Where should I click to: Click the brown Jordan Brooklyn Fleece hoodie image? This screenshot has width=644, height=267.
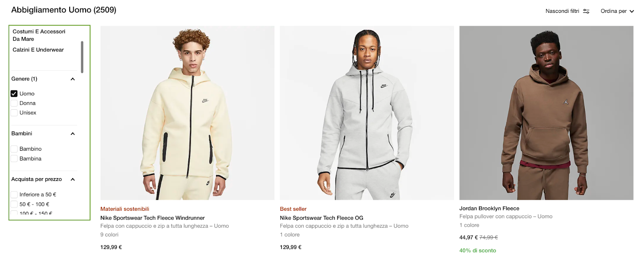pyautogui.click(x=546, y=113)
